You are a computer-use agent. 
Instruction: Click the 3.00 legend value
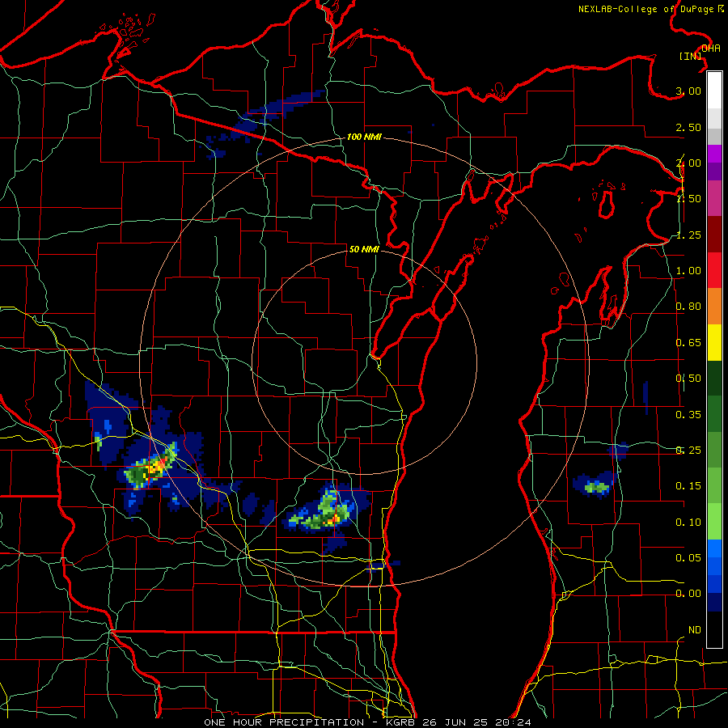pyautogui.click(x=688, y=91)
